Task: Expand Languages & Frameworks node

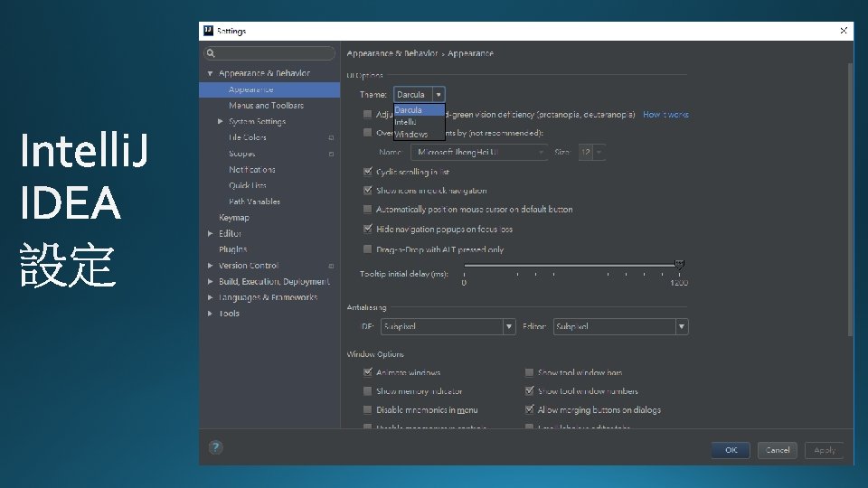Action: [211, 297]
